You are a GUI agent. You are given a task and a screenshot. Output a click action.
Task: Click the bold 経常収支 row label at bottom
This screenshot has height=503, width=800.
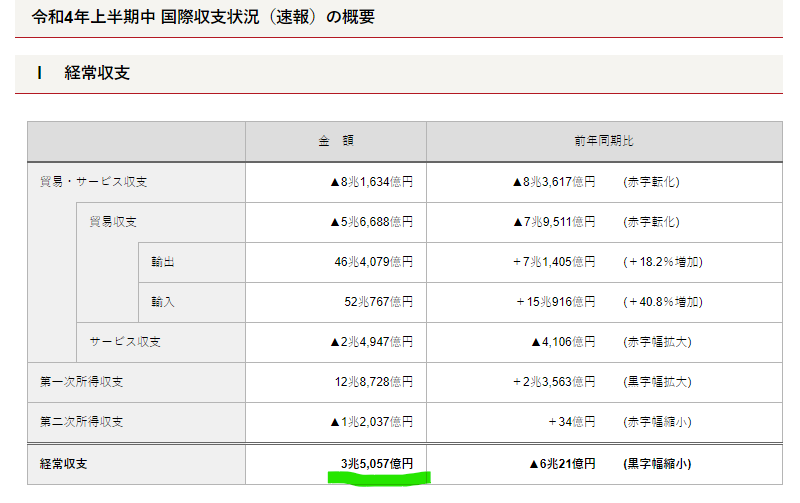click(x=65, y=463)
